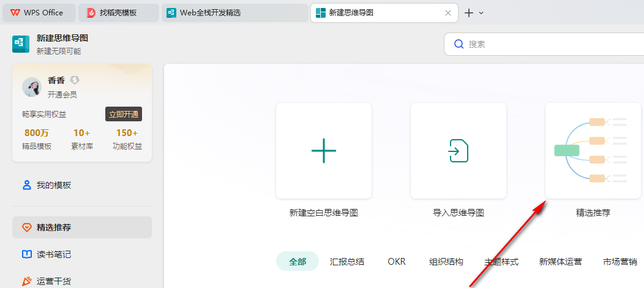Click the search magnifier icon
The image size is (644, 288).
coord(459,44)
